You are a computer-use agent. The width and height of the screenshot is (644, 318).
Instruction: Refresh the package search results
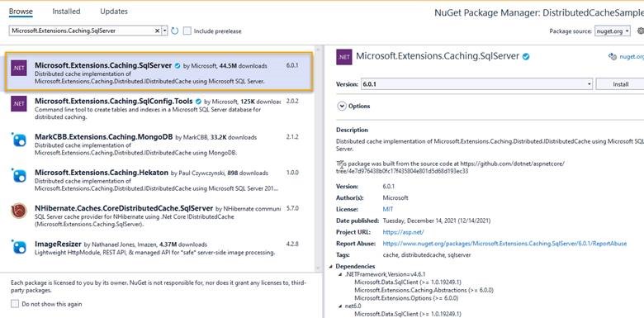(174, 31)
